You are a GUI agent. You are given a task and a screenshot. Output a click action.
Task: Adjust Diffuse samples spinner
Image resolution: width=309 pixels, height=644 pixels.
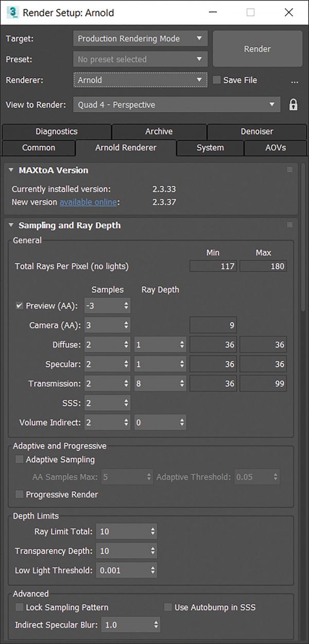[126, 345]
